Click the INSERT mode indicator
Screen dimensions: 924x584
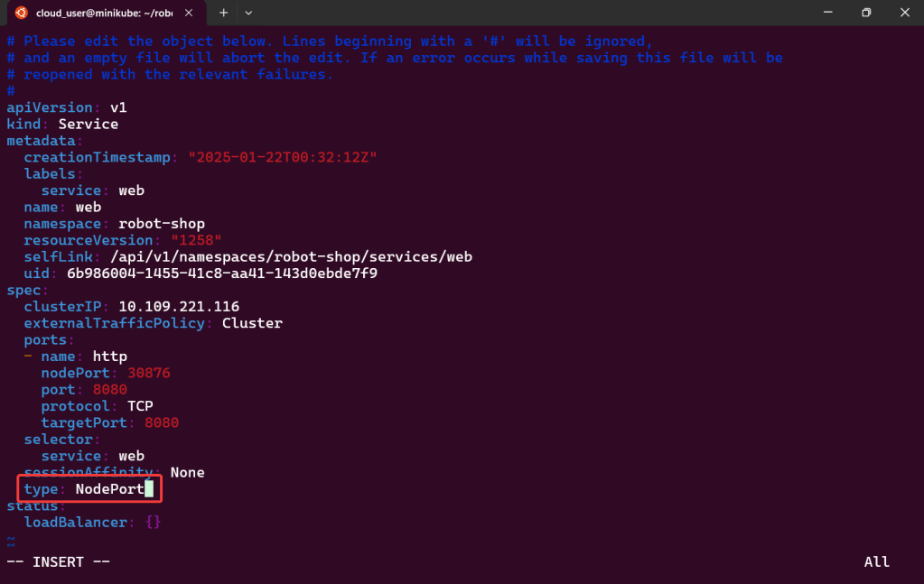click(x=59, y=561)
